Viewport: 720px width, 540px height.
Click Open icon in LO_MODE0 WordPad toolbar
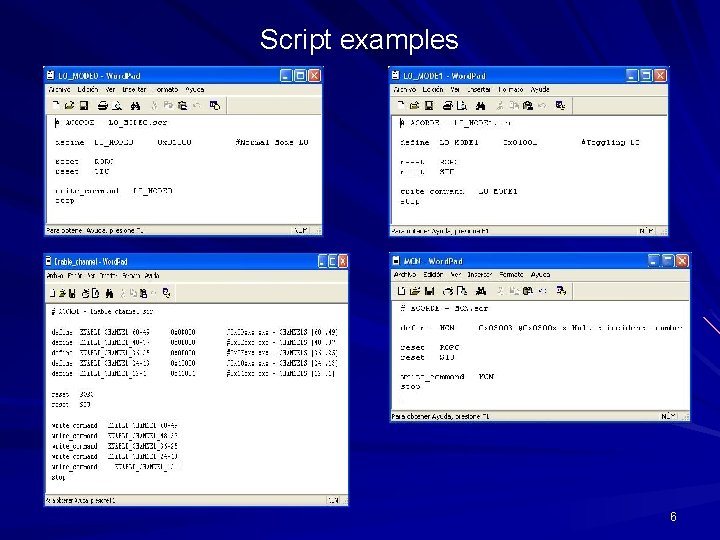coord(69,106)
